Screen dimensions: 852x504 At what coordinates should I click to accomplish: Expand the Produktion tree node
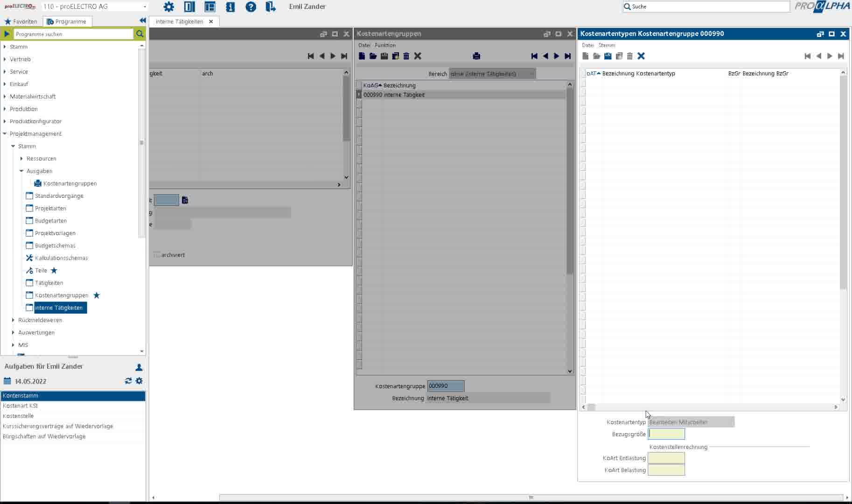coord(5,109)
